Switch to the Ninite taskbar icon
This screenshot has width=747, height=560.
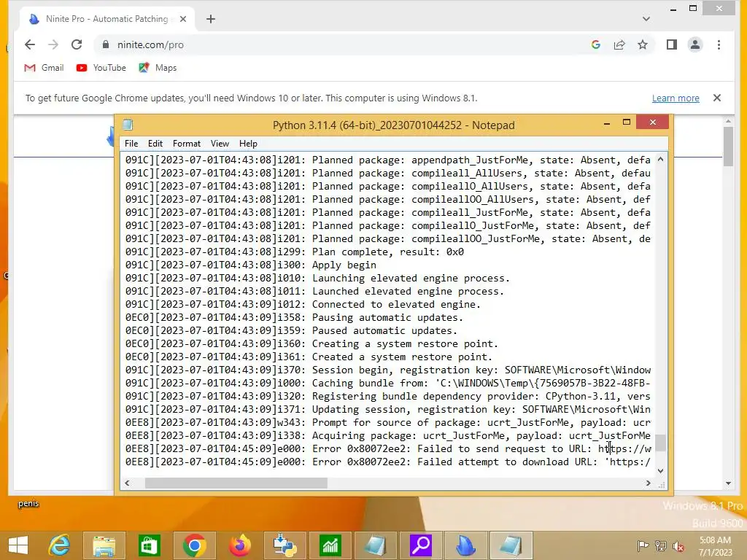[x=465, y=545]
